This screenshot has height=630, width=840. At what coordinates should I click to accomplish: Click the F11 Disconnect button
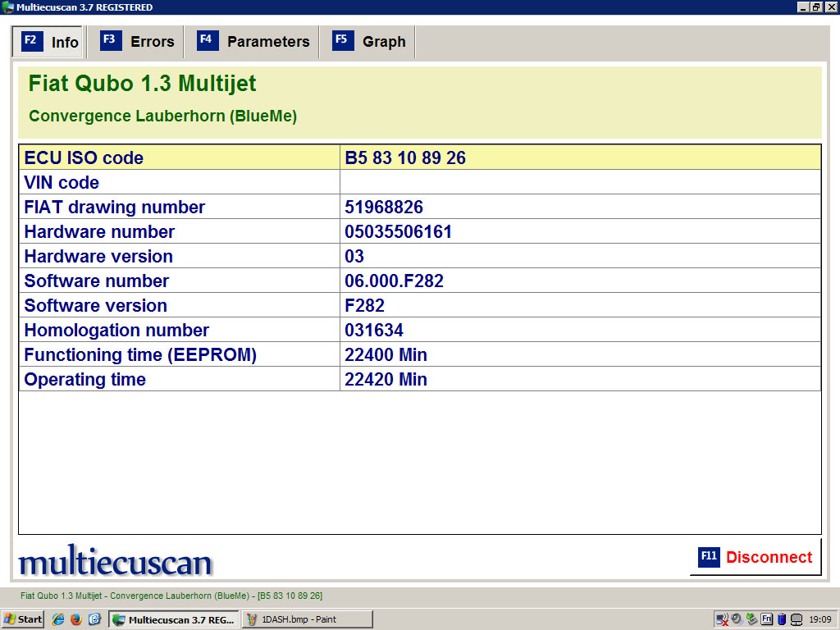pyautogui.click(x=756, y=557)
